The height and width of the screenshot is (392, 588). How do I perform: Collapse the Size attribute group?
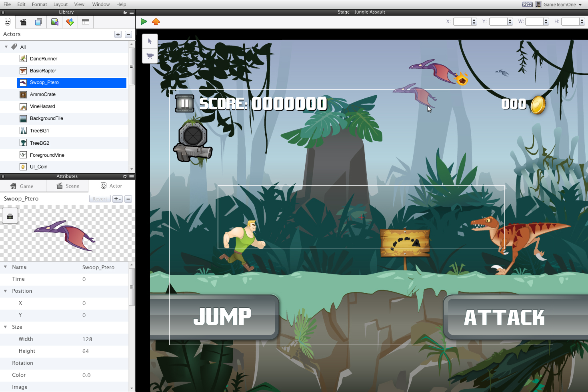coord(6,327)
